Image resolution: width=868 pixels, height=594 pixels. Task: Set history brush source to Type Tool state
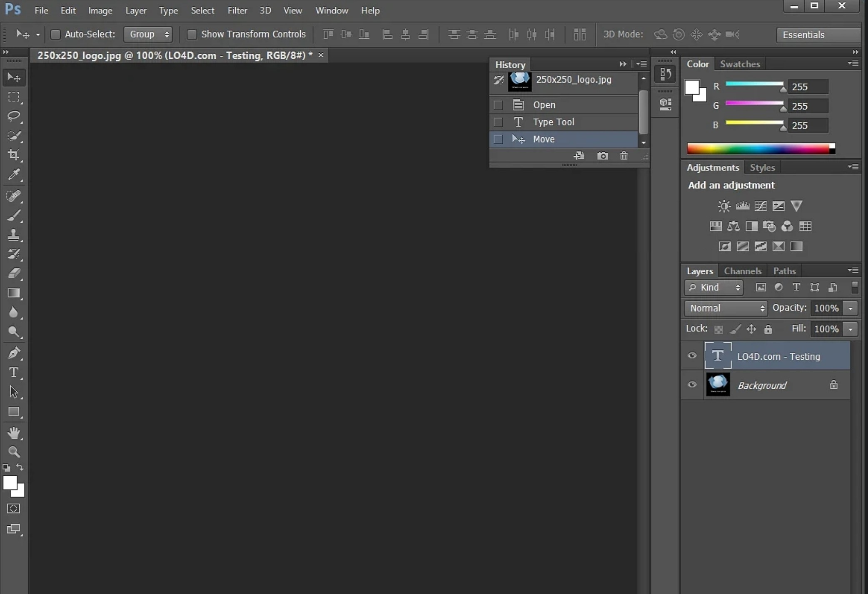click(498, 122)
